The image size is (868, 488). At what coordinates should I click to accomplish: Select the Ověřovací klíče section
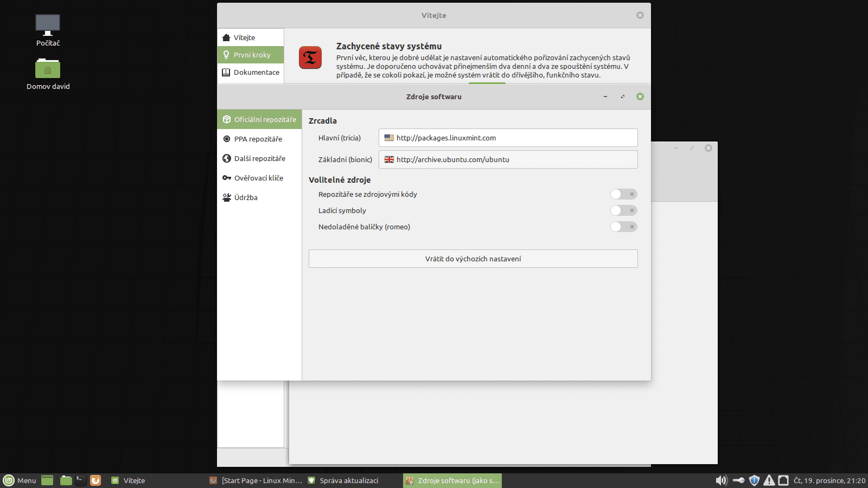(259, 178)
